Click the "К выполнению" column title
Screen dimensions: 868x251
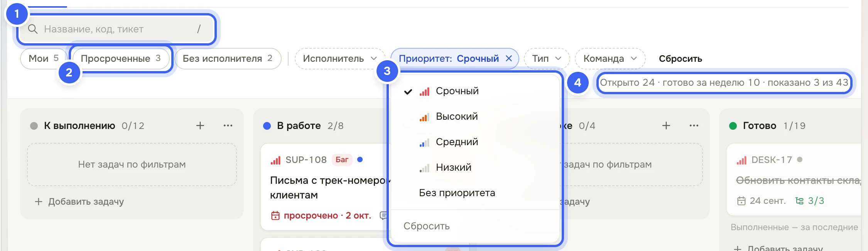click(x=79, y=126)
